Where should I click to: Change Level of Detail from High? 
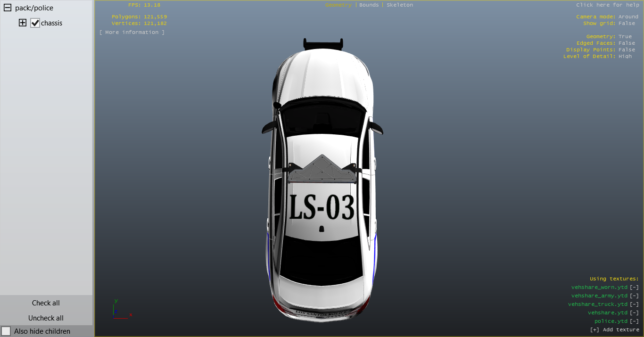pyautogui.click(x=625, y=57)
